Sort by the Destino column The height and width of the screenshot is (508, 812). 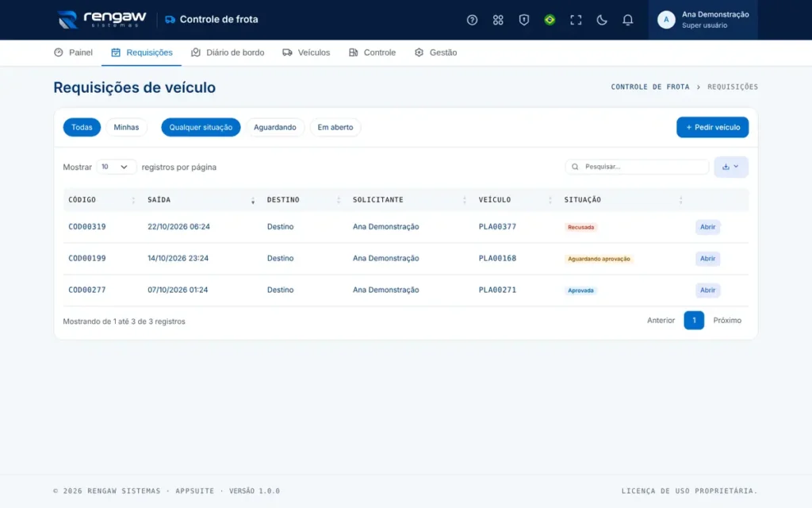point(304,199)
